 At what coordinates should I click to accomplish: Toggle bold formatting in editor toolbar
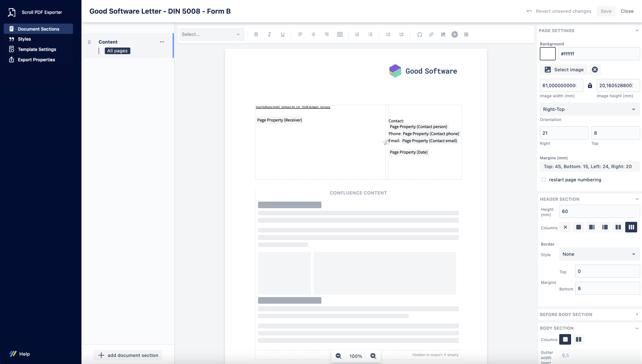point(256,35)
